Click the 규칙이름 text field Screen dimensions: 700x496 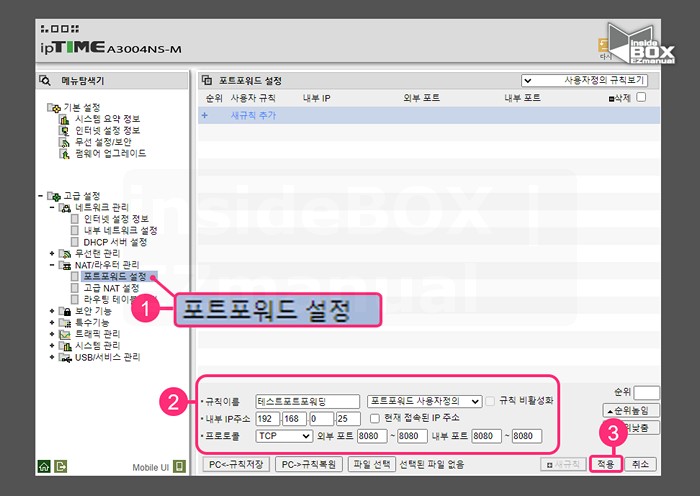[308, 401]
